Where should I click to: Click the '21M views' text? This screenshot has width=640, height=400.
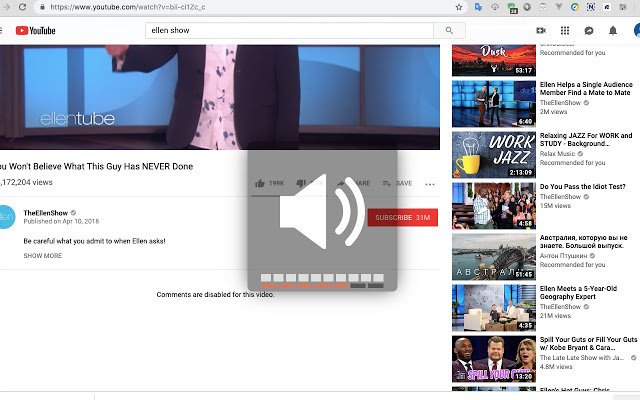(x=555, y=316)
